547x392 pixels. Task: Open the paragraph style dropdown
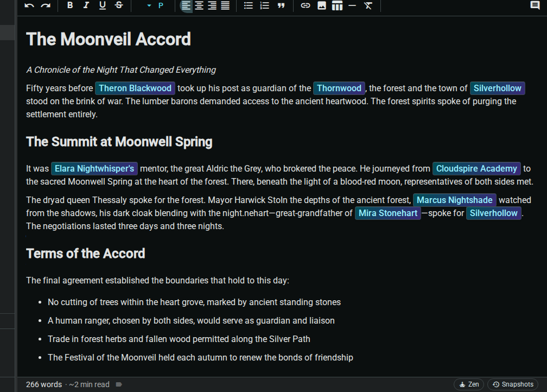[155, 5]
